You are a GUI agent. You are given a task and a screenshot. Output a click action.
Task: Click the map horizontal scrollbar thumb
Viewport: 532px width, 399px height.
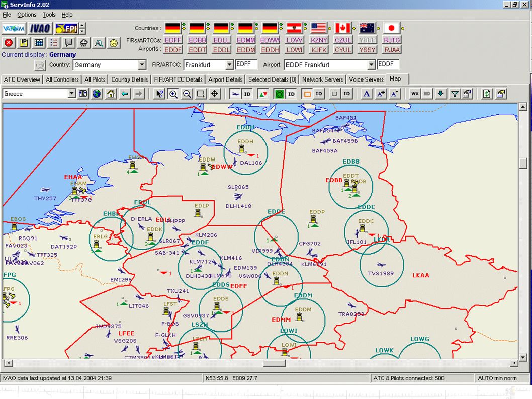click(275, 363)
